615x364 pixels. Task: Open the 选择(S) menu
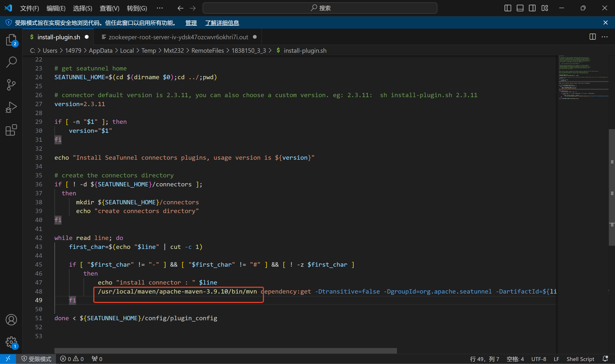[x=82, y=8]
